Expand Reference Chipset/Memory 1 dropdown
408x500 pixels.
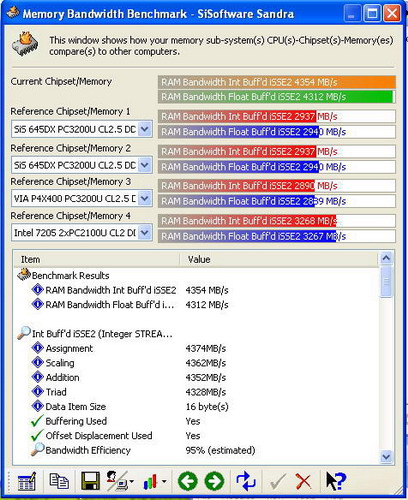pyautogui.click(x=144, y=129)
